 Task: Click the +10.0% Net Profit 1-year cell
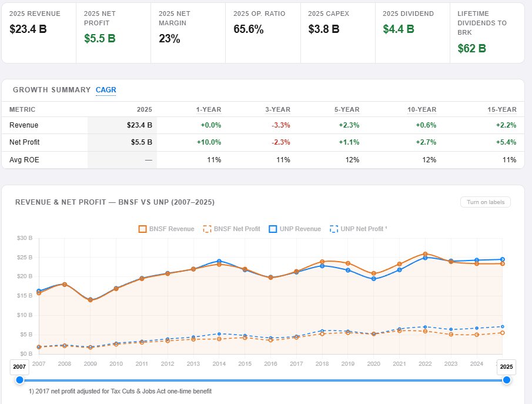[209, 142]
